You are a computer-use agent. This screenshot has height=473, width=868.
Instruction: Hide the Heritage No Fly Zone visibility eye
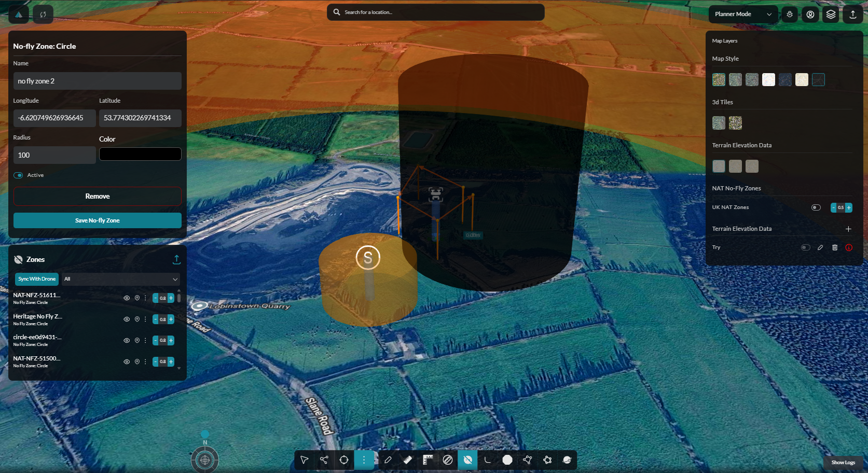pos(127,319)
